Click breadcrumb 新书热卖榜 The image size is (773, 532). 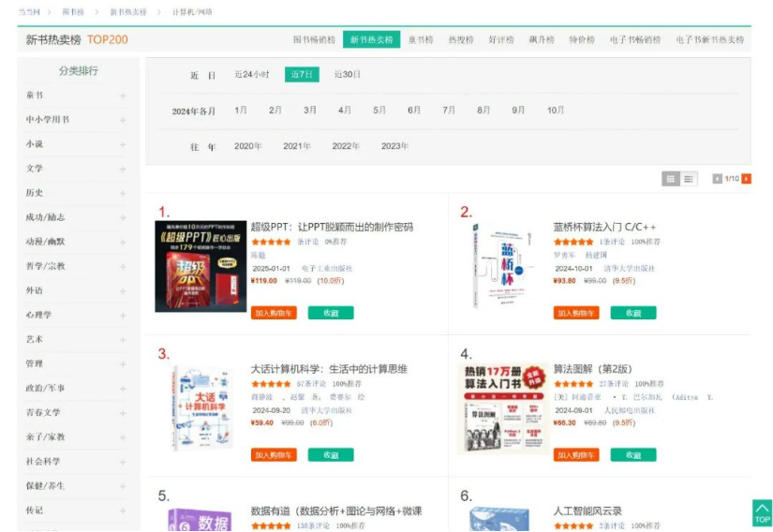[128, 12]
